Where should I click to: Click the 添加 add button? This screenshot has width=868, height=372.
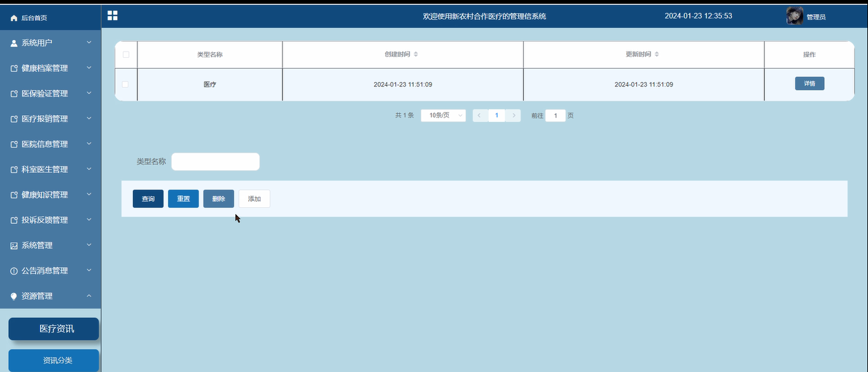(x=255, y=199)
